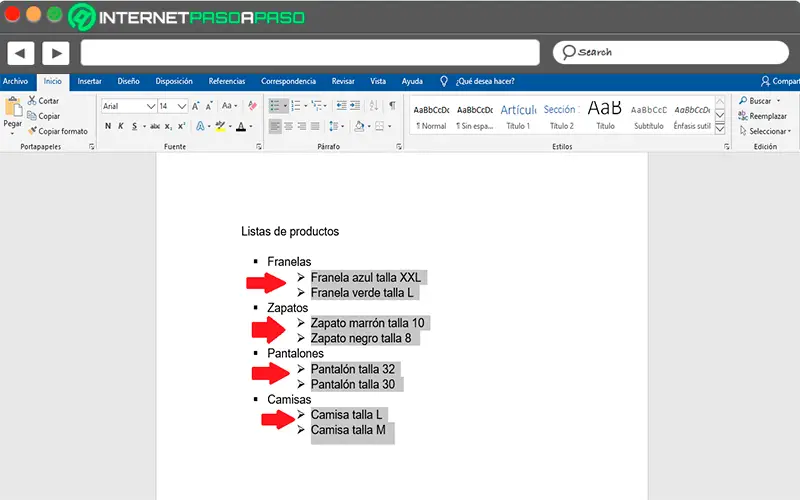Expand the styles gallery more arrow
Viewport: 800px width, 500px height.
tap(720, 129)
